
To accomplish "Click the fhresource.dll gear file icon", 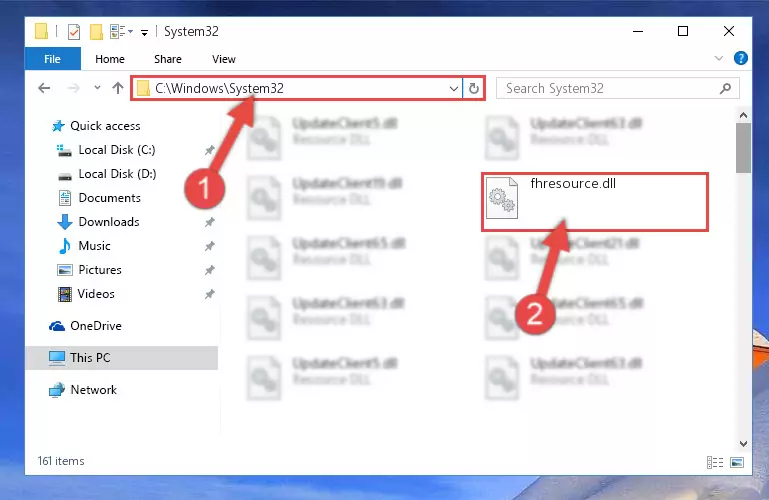I will tap(501, 198).
